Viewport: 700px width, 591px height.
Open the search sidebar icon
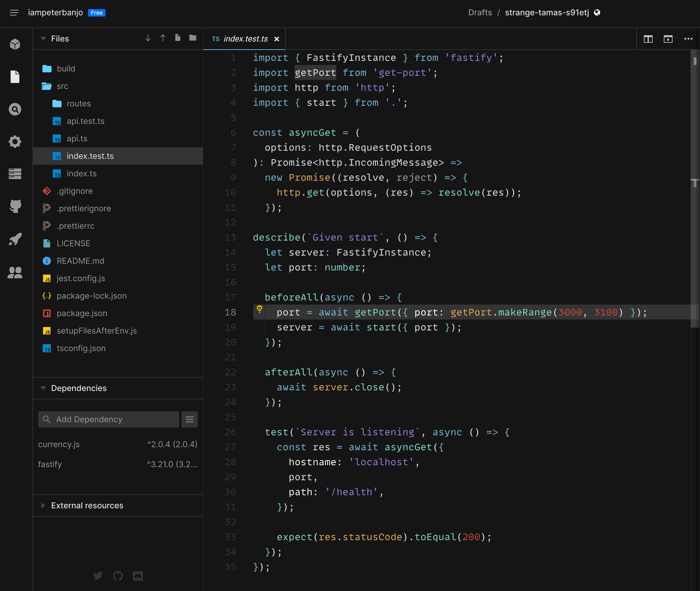(15, 109)
